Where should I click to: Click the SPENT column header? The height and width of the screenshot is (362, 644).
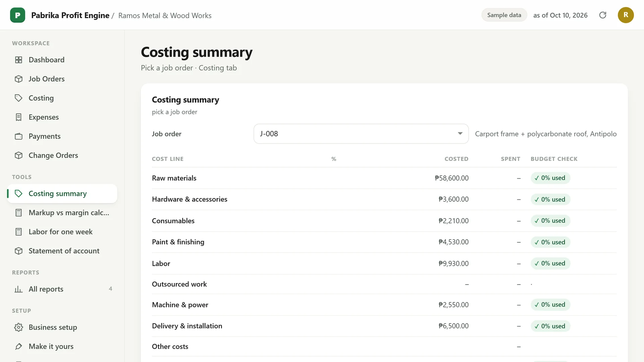511,159
